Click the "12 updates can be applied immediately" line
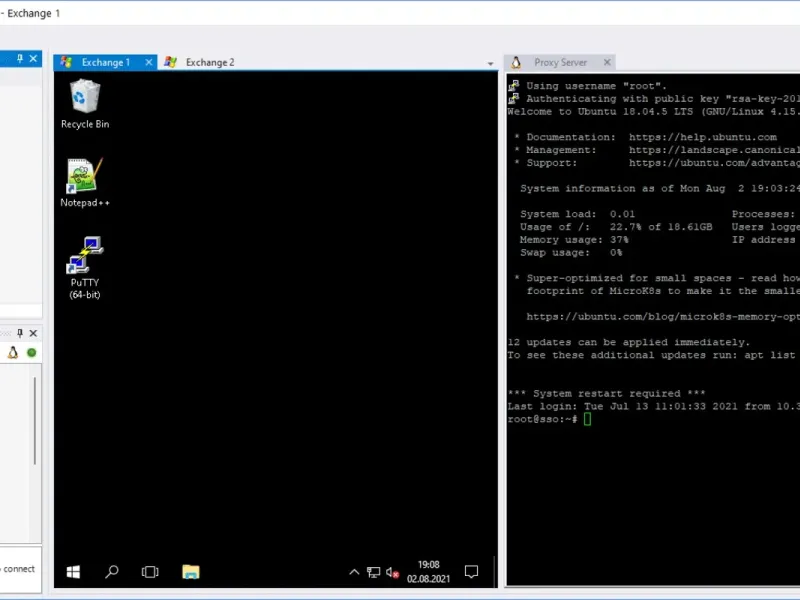 click(629, 342)
